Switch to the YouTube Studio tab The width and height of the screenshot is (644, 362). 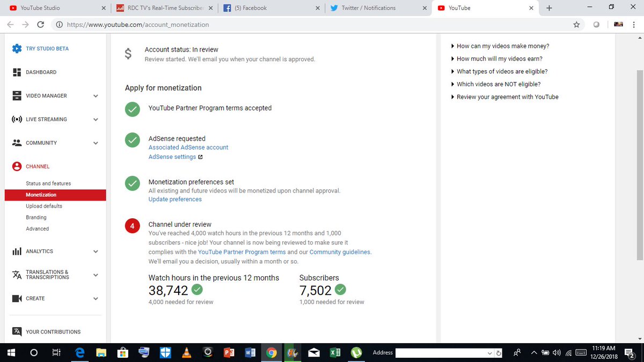pos(56,8)
